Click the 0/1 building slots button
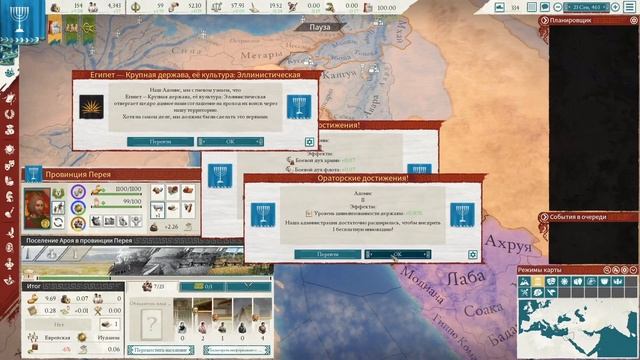 (202, 287)
